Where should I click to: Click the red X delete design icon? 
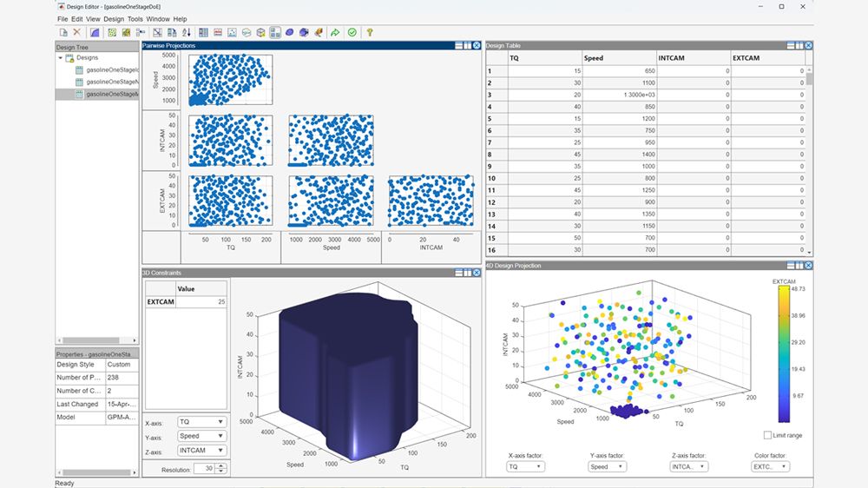76,32
